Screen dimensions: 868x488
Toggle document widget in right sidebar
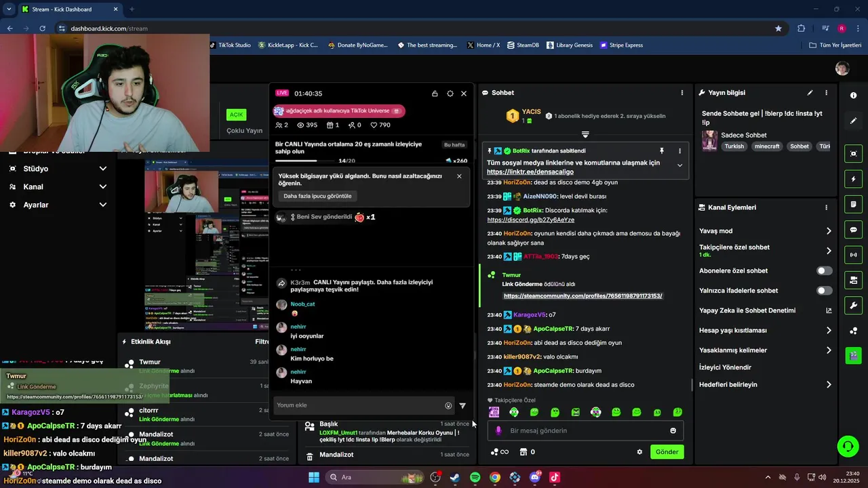tap(854, 205)
